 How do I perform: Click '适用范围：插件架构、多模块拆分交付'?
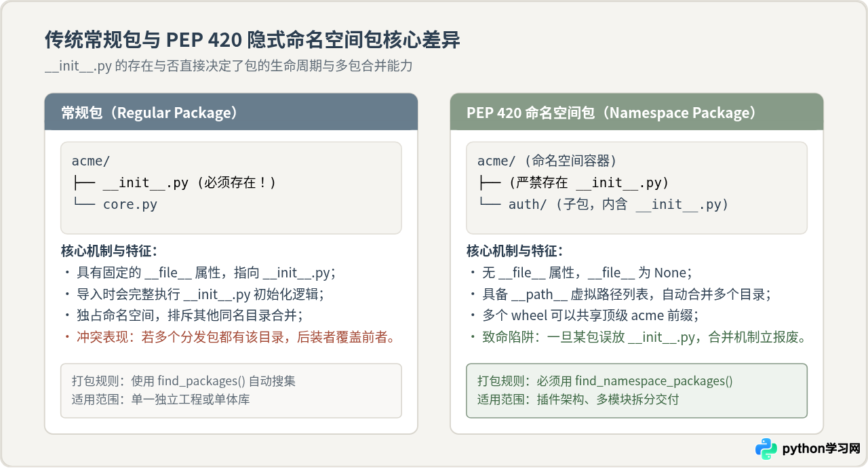[x=578, y=399]
